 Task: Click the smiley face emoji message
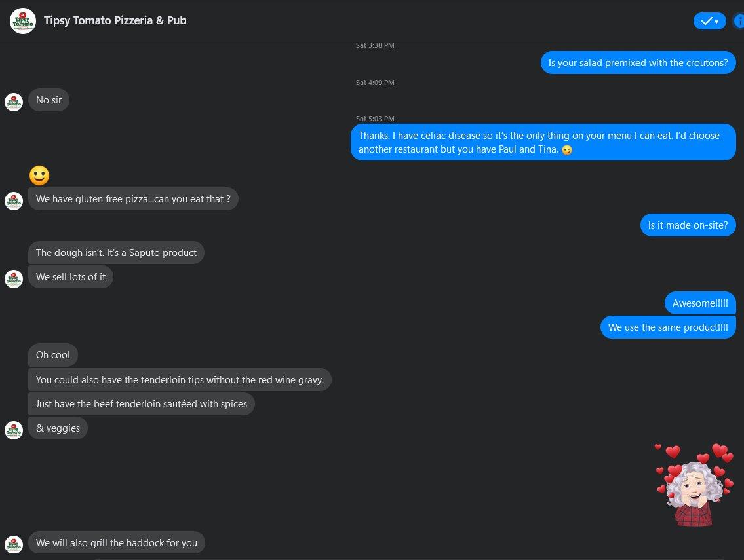click(39, 176)
